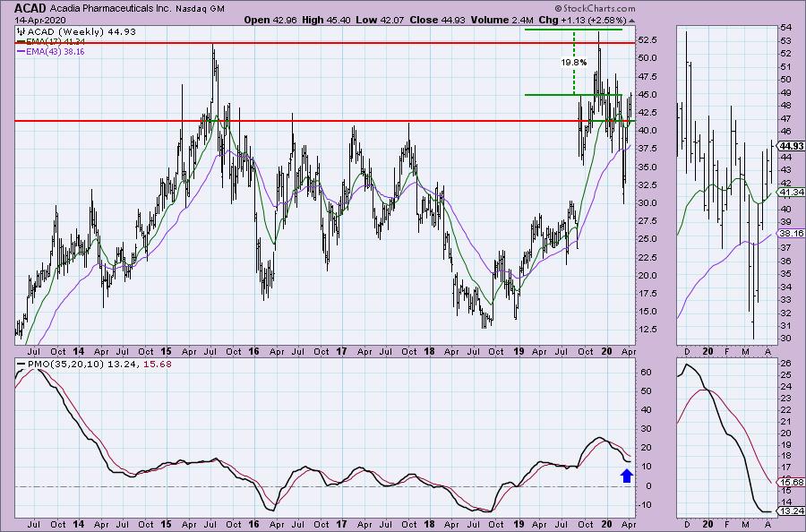This screenshot has width=806, height=532.
Task: Click the -10 label on PMO axis
Action: pyautogui.click(x=647, y=505)
